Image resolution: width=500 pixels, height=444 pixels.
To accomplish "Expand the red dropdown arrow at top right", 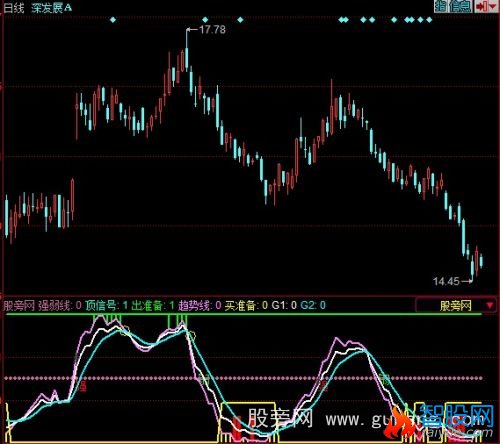I will 493,6.
